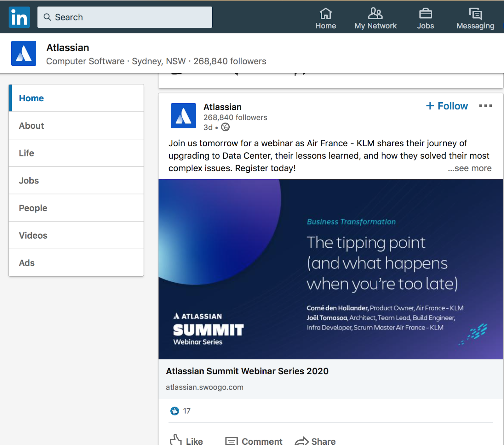Open Atlassian Summit Webinar Series 2020 link

247,371
